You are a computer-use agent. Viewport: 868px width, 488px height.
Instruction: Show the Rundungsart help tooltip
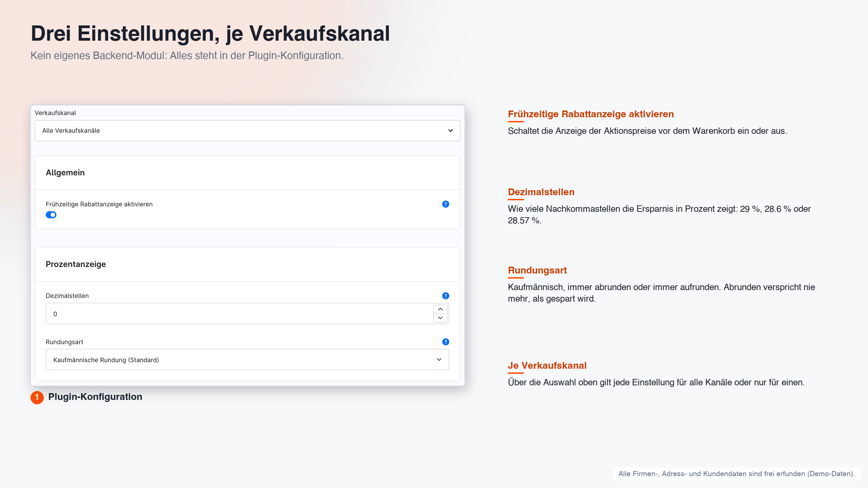446,342
